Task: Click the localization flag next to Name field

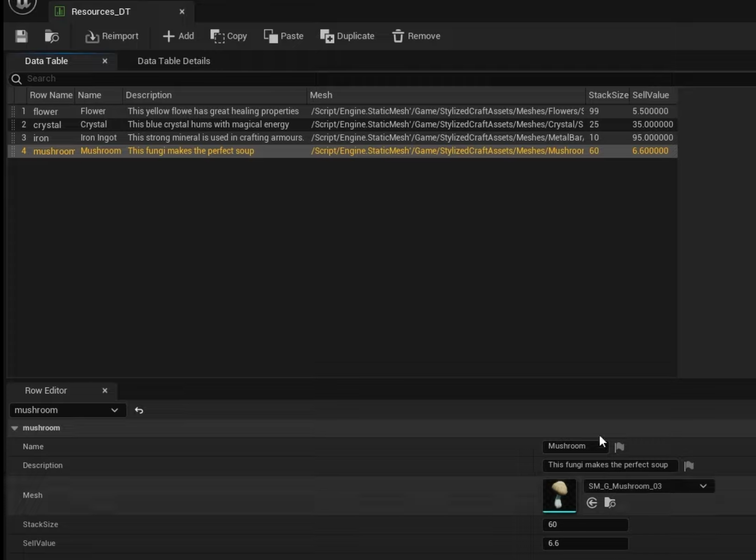Action: [620, 447]
